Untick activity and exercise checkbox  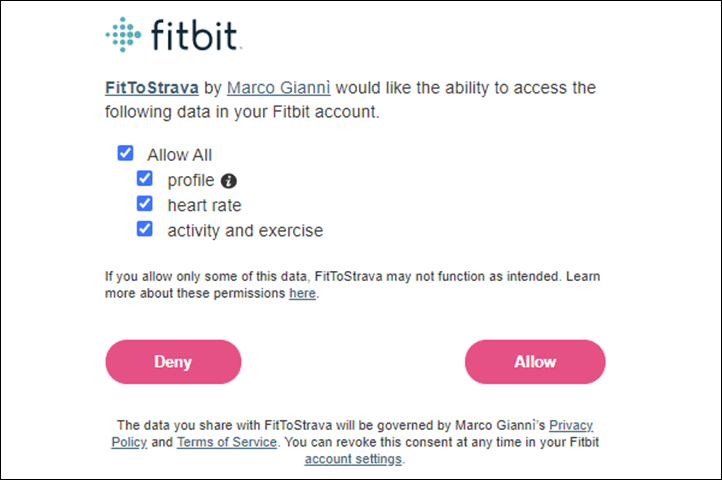coord(145,228)
